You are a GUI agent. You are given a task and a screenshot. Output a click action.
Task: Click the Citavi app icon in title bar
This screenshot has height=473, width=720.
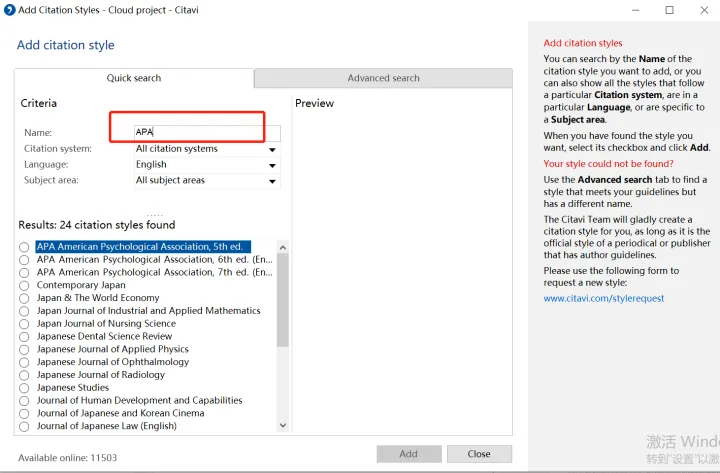click(10, 10)
